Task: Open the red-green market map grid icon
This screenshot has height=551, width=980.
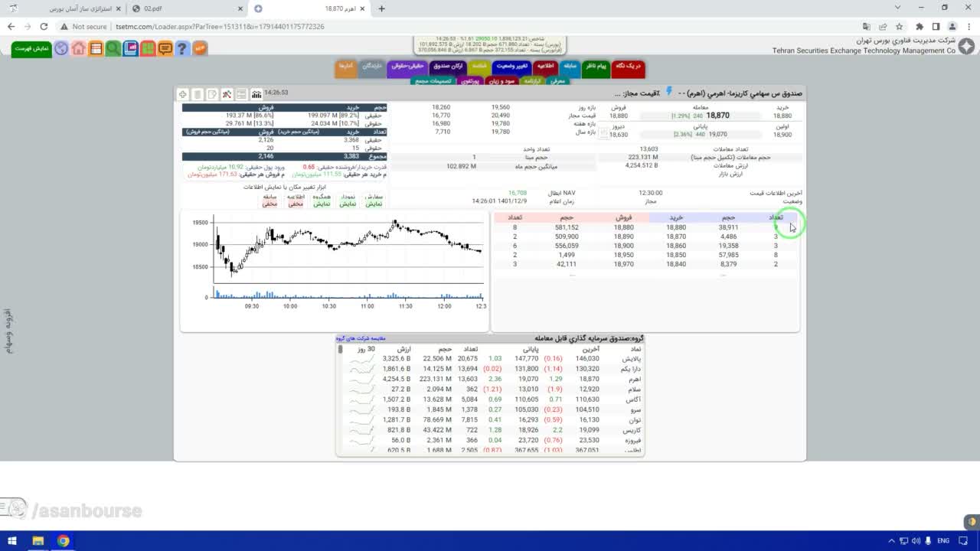Action: (x=148, y=48)
